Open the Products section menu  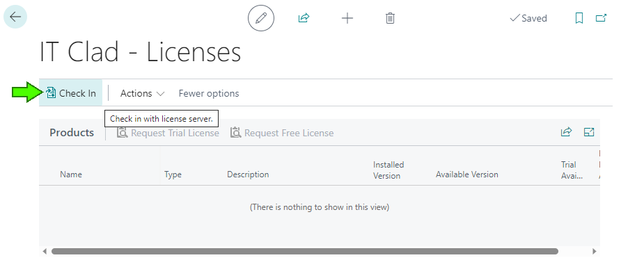(72, 133)
